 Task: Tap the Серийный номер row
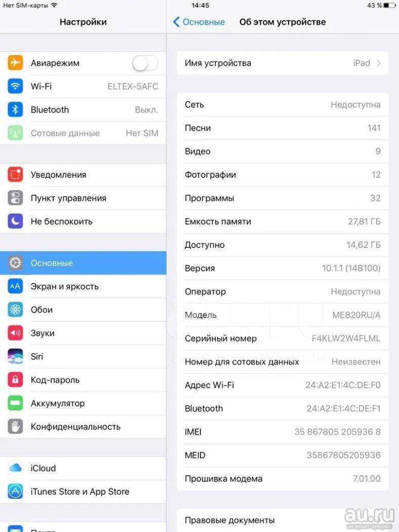point(283,338)
